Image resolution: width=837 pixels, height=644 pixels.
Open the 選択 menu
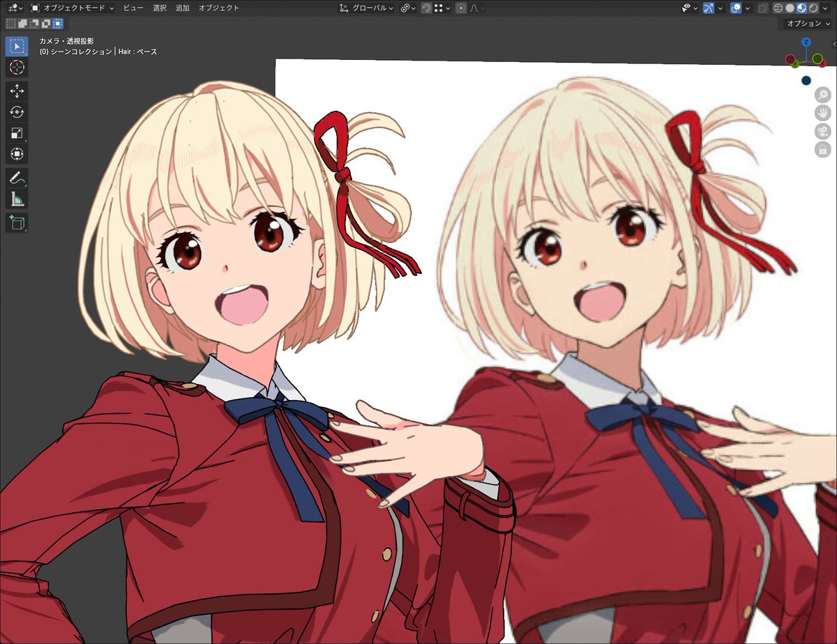pyautogui.click(x=160, y=8)
